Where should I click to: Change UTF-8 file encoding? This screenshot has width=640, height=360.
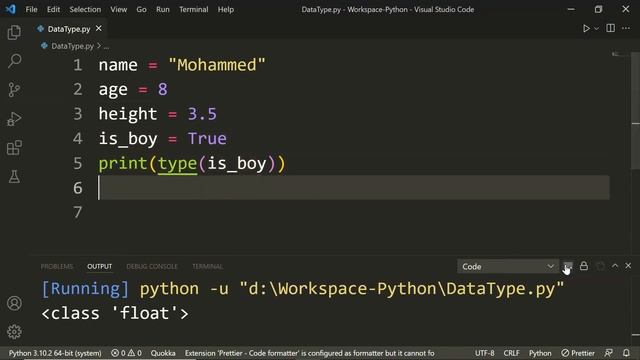(x=484, y=353)
